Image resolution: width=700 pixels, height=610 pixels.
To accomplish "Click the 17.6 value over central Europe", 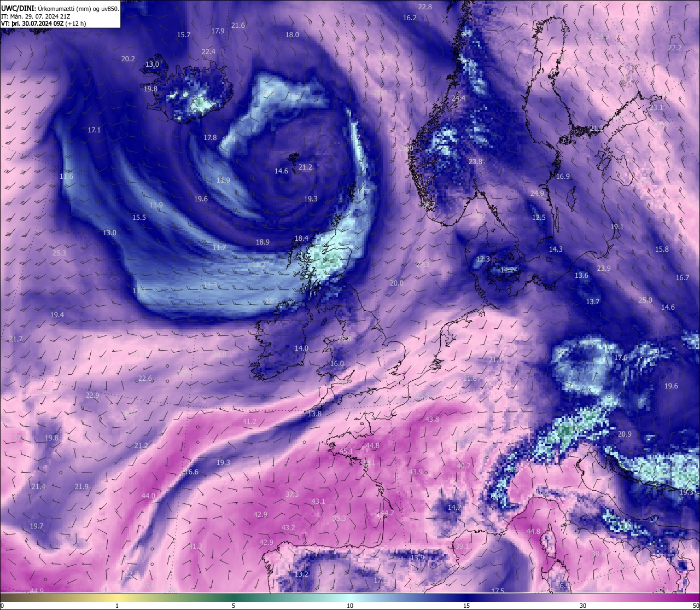I will (x=621, y=358).
